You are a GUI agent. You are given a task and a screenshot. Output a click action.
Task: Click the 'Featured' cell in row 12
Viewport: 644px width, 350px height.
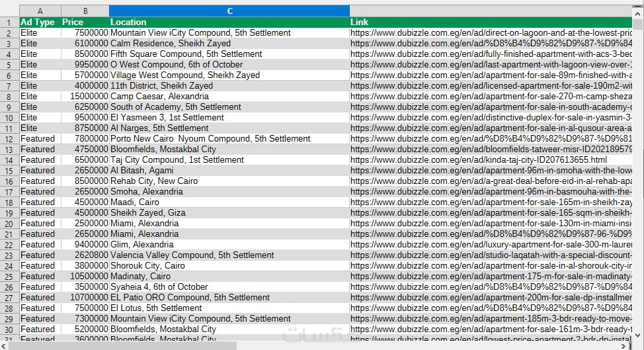(x=40, y=139)
